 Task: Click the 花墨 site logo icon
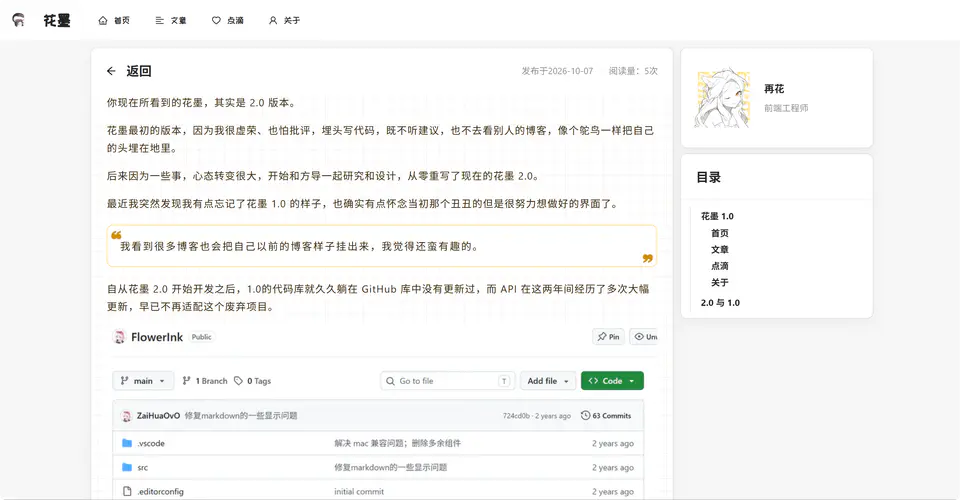pyautogui.click(x=18, y=20)
